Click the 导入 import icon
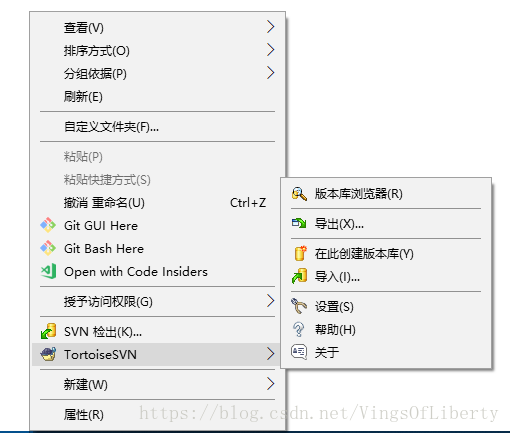This screenshot has height=433, width=510. 299,276
